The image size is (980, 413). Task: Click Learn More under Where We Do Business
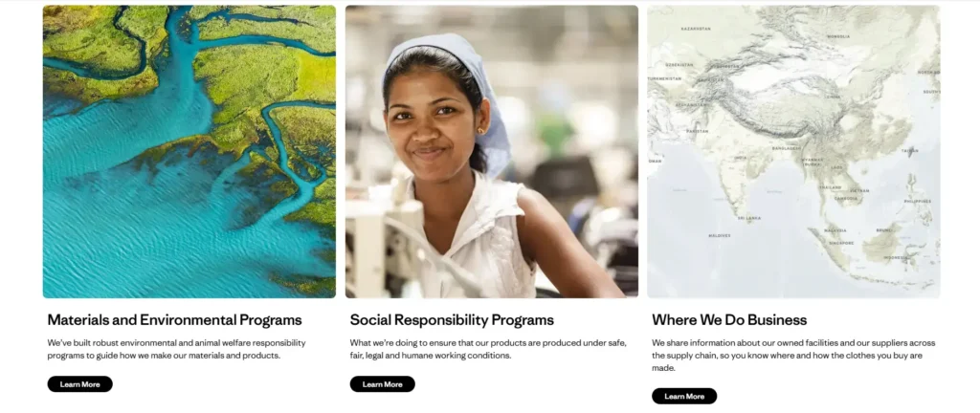[x=684, y=396]
